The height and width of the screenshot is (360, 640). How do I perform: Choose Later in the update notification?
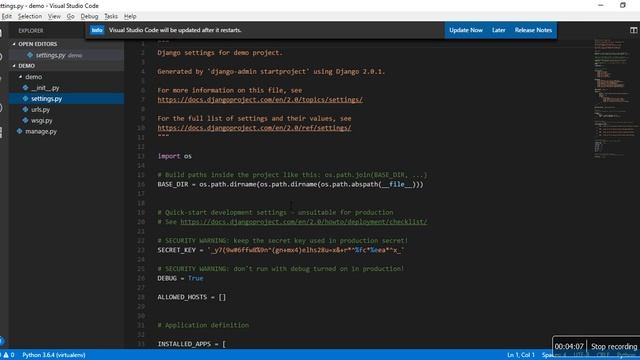498,30
